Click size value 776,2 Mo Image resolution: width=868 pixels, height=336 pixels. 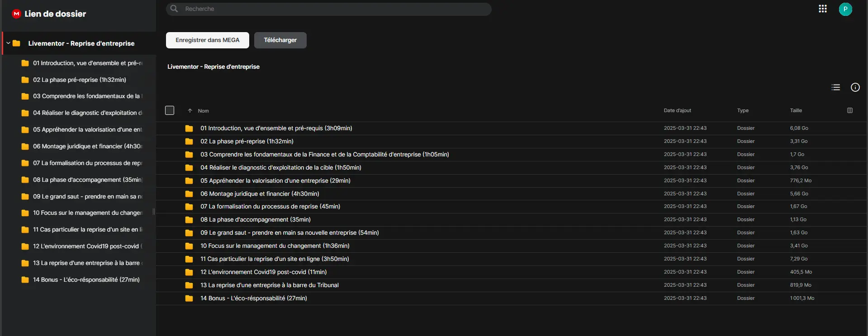coord(801,181)
